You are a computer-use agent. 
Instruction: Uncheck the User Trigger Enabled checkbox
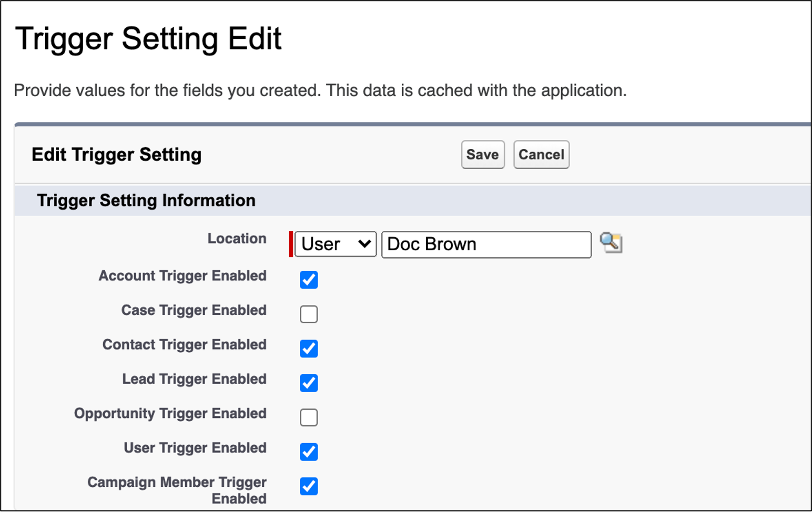pyautogui.click(x=309, y=452)
